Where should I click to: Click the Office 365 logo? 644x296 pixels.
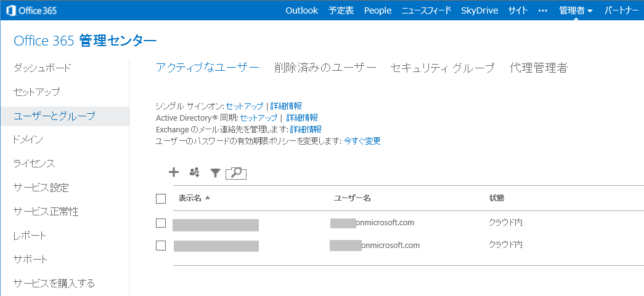31,10
